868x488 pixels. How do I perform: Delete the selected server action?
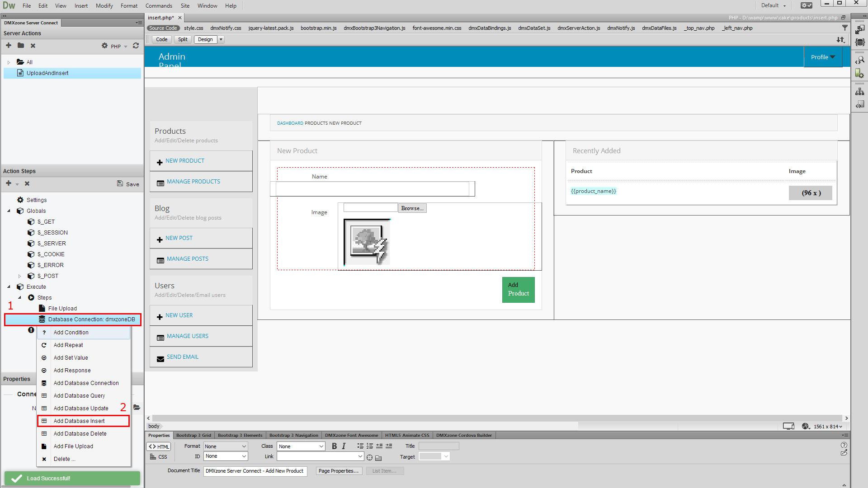pos(33,46)
